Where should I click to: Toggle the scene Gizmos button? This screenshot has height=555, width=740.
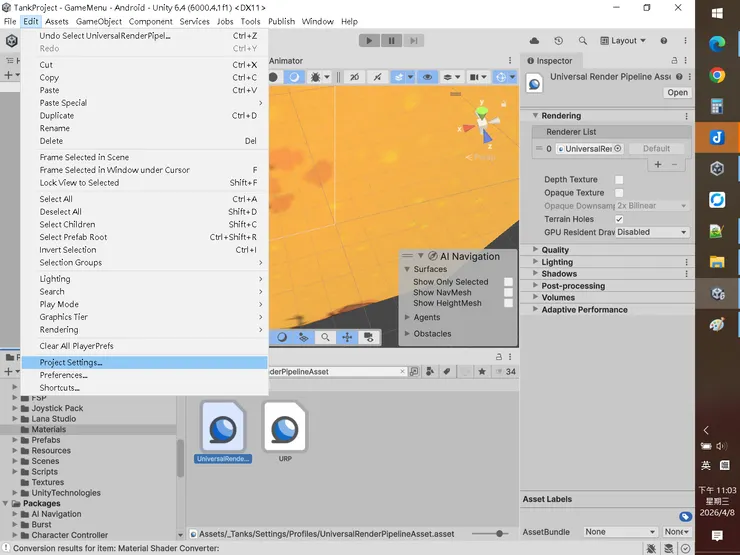(501, 77)
